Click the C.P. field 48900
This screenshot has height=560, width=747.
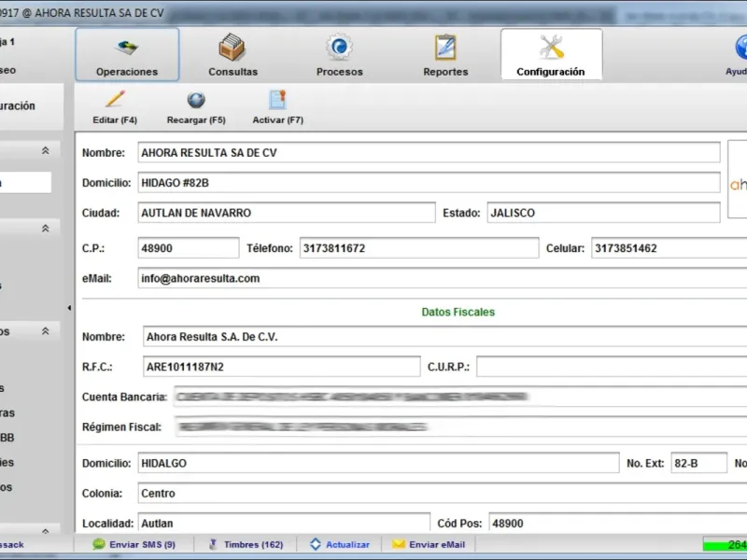tap(189, 248)
